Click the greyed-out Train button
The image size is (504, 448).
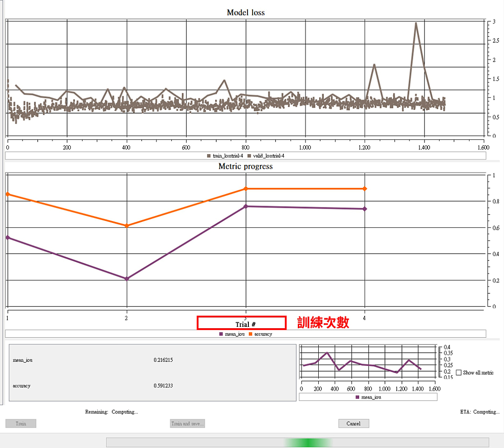pos(21,423)
